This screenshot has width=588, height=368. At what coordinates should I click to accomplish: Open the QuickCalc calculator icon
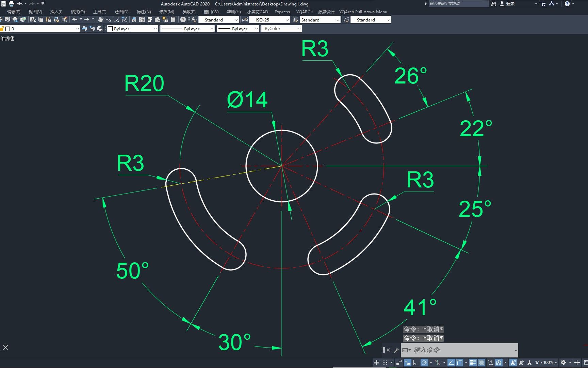[173, 20]
